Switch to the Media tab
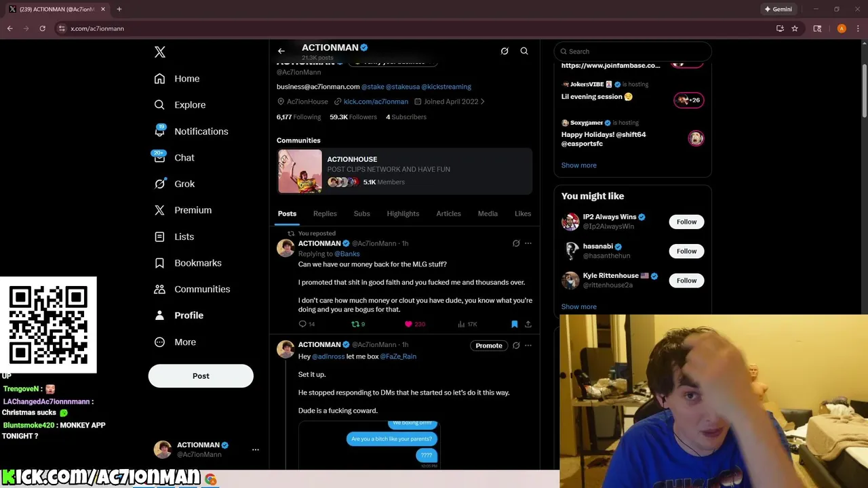Viewport: 868px width, 488px height. pos(488,213)
